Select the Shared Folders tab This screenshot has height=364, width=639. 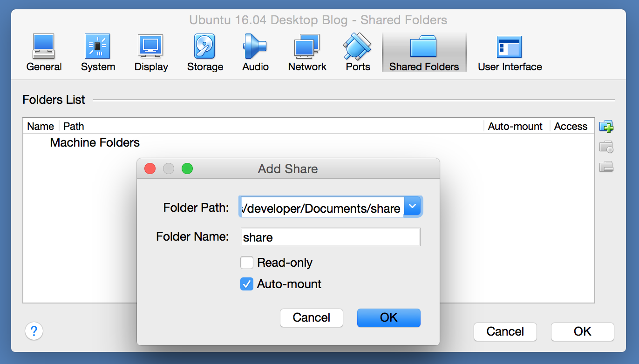[x=424, y=52]
